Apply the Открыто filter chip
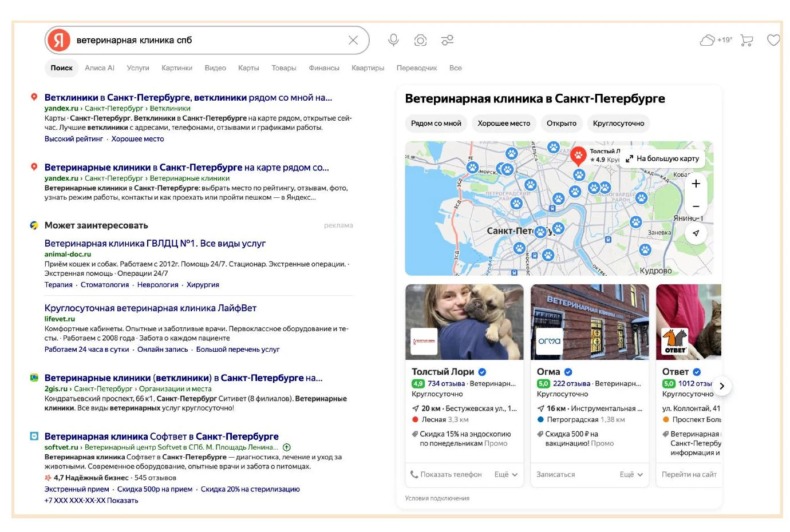Viewport: 790px width, 532px height. [x=562, y=124]
